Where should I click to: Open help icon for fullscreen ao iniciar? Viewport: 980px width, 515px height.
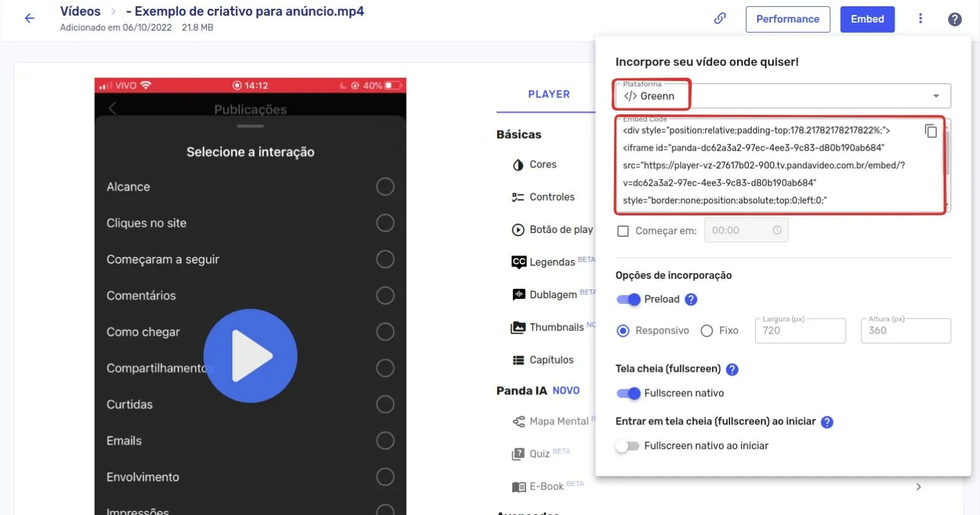827,422
